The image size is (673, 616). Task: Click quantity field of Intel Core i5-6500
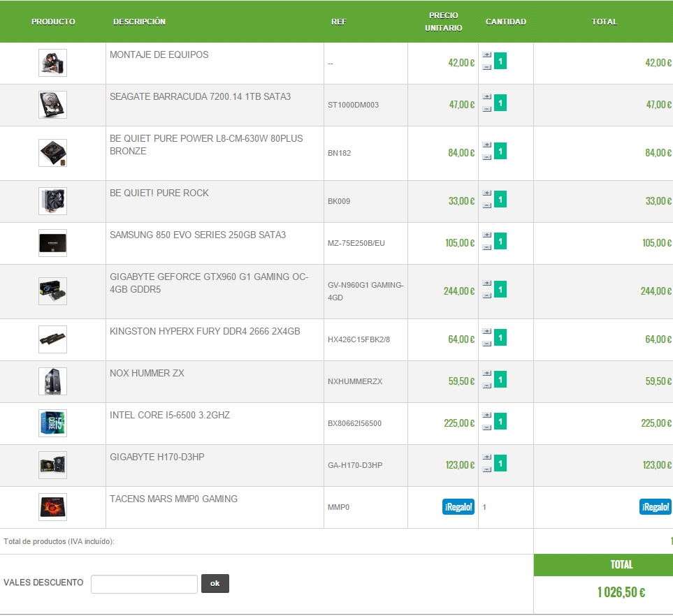click(x=500, y=421)
